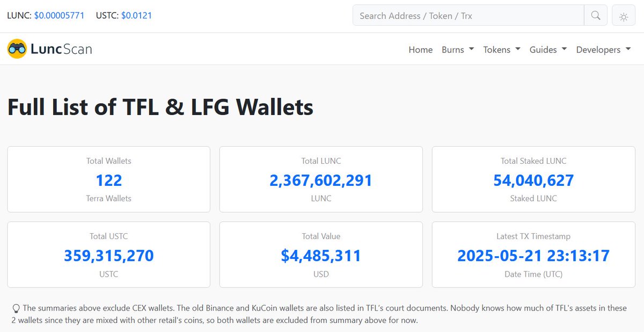The image size is (644, 332).
Task: Click the LuncScan brand name text
Action: tap(61, 49)
